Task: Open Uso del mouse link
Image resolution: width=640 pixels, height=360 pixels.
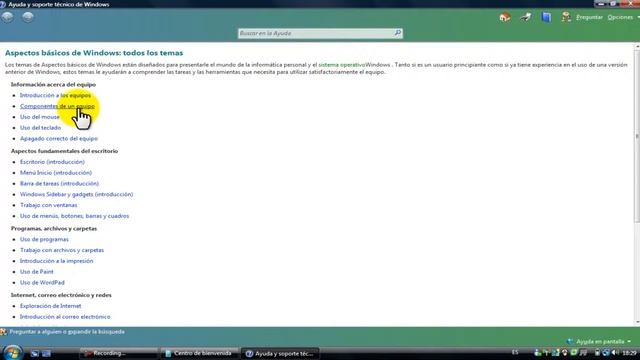Action: pyautogui.click(x=40, y=117)
